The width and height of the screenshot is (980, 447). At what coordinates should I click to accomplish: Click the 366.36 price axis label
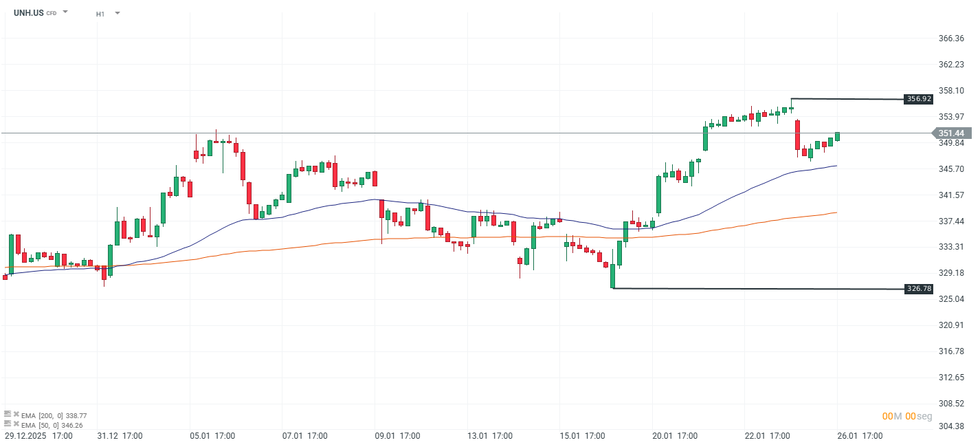click(950, 39)
